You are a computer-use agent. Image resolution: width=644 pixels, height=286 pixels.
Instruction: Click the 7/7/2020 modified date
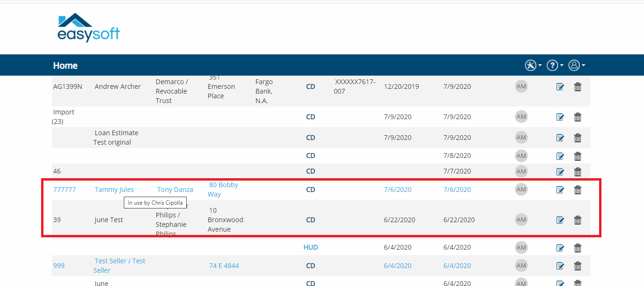point(457,171)
